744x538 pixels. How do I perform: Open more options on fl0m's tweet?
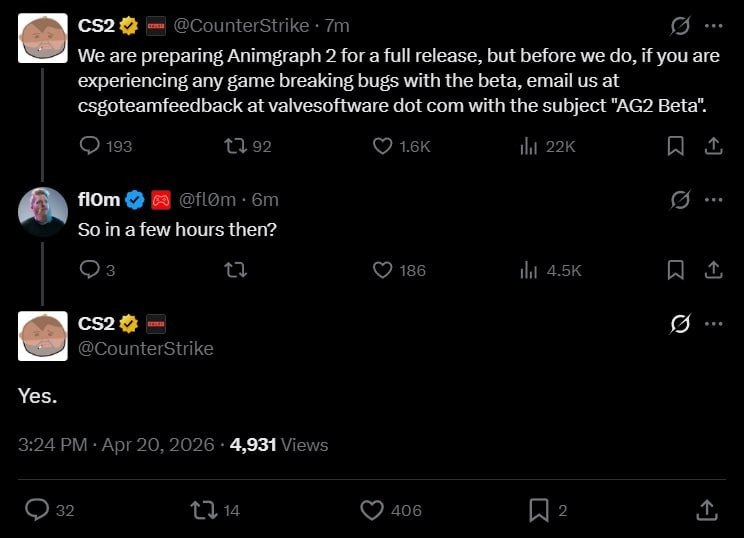(x=713, y=199)
